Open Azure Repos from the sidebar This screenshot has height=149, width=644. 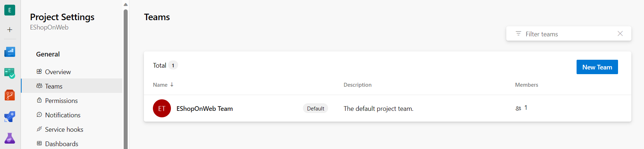click(10, 95)
